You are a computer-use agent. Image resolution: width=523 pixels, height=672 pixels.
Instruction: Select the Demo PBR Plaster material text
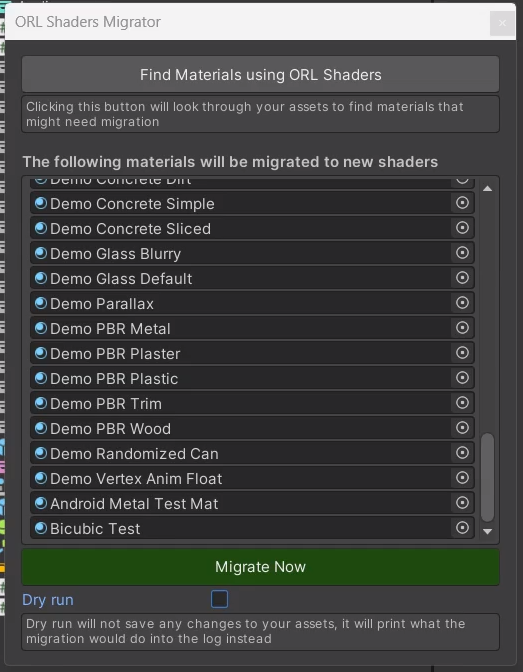(x=115, y=354)
